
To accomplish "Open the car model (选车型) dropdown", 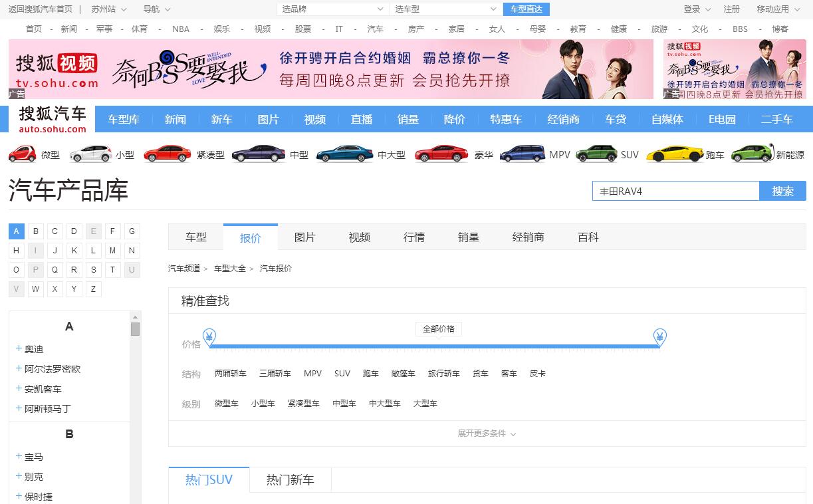I will click(445, 9).
